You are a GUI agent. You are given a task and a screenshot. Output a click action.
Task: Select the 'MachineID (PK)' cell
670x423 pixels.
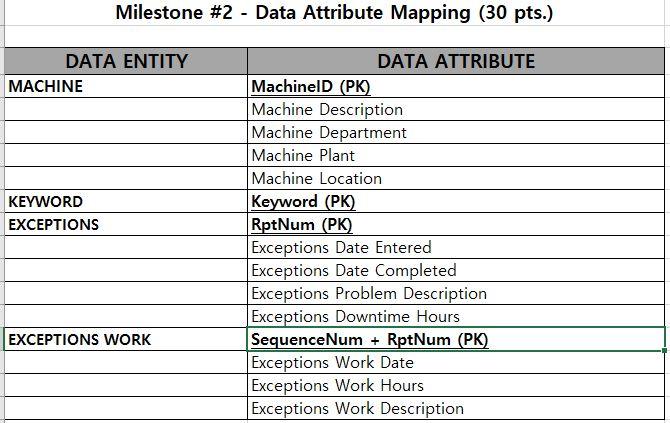pyautogui.click(x=456, y=86)
